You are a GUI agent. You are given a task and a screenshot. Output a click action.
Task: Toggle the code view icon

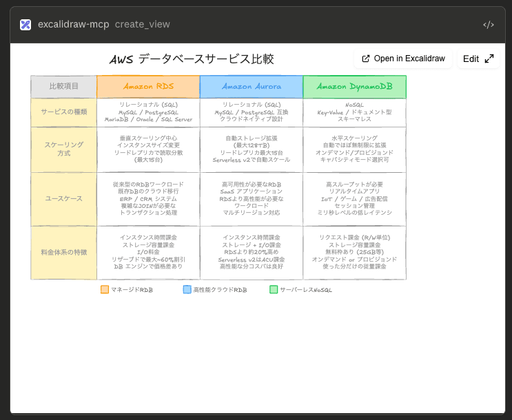pyautogui.click(x=489, y=25)
